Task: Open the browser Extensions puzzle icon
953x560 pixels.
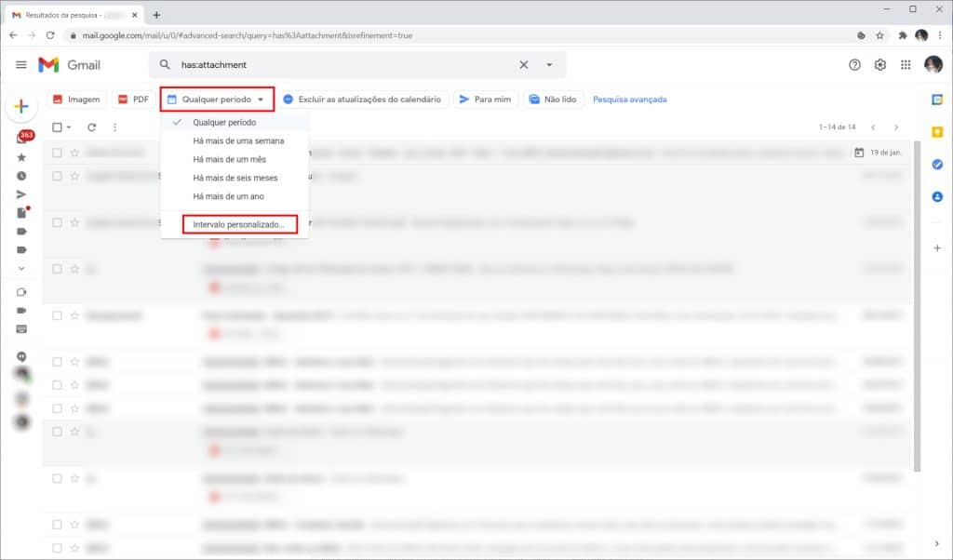Action: (903, 36)
